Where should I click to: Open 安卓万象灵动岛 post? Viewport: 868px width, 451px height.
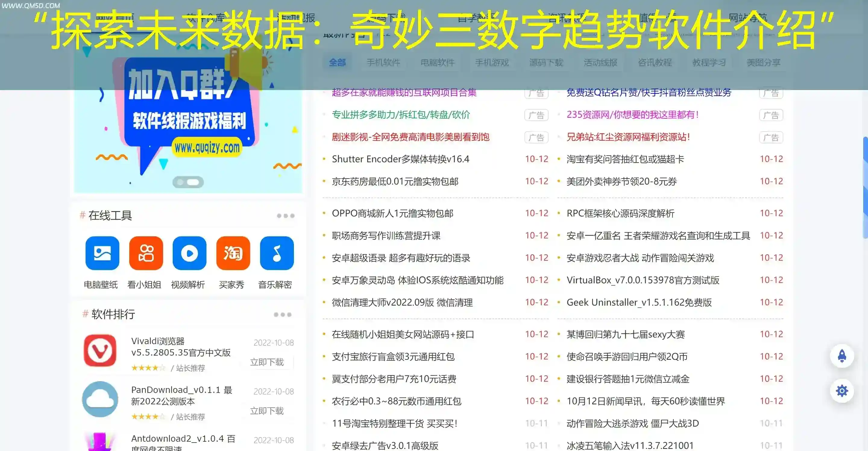coord(417,280)
